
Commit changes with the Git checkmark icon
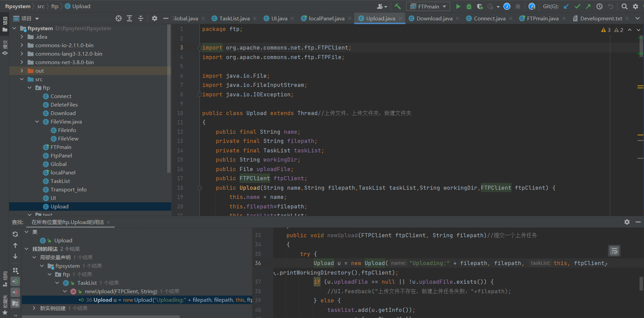[x=577, y=6]
